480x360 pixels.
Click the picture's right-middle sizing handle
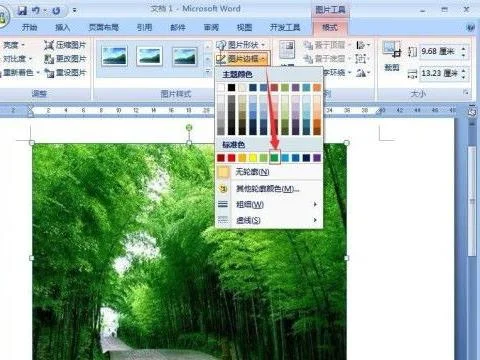pos(346,258)
